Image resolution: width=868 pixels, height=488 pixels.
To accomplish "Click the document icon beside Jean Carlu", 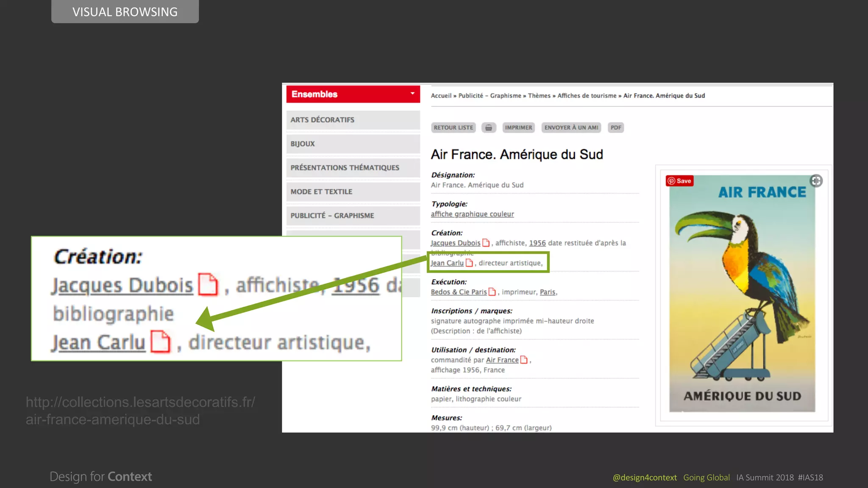I will pyautogui.click(x=469, y=263).
